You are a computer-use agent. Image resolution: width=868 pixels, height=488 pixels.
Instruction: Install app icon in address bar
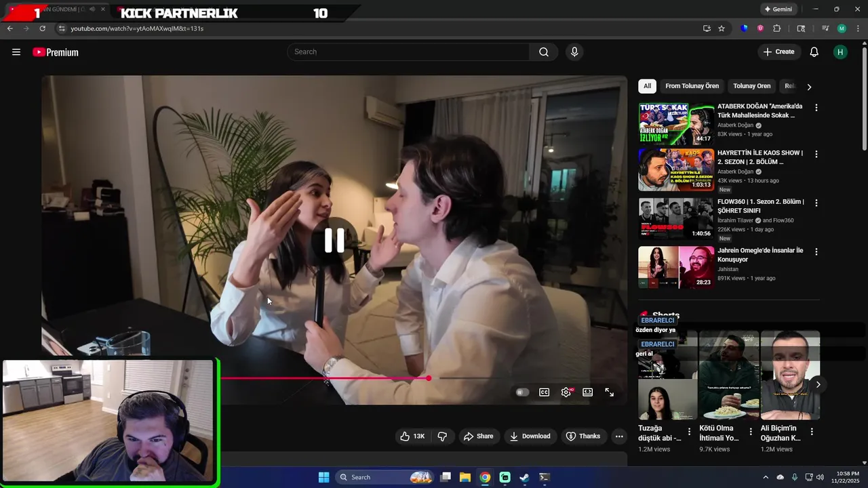[x=707, y=28]
